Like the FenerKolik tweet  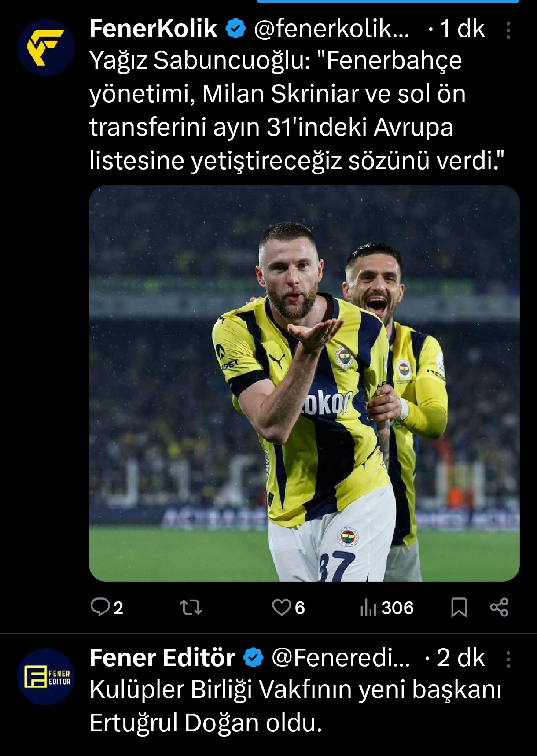click(x=288, y=608)
